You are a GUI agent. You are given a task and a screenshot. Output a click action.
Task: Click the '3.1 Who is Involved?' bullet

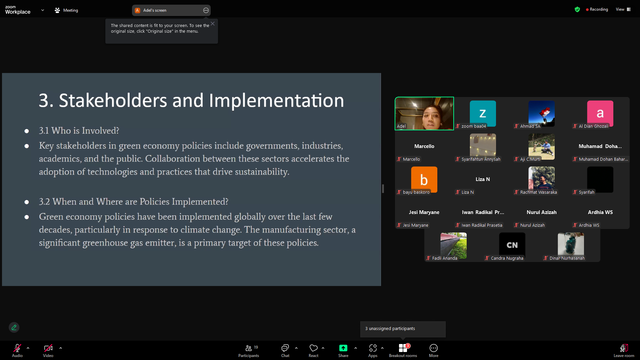(x=79, y=131)
